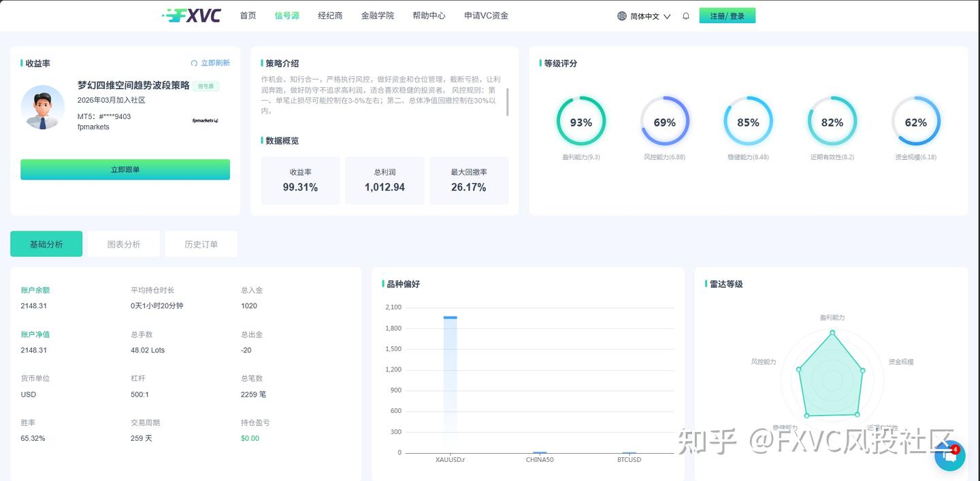Click the 信号源 badge beside strategy name
Viewport: 980px width, 481px height.
click(x=206, y=86)
